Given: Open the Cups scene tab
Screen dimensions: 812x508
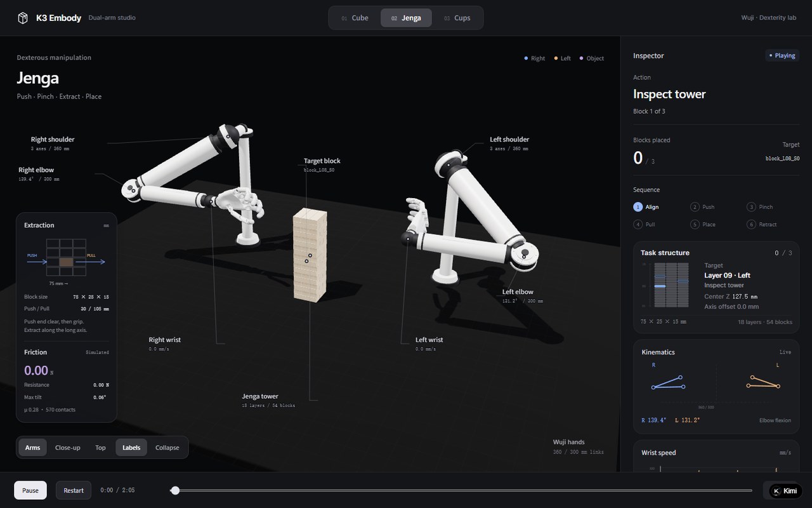Looking at the screenshot, I should (457, 18).
